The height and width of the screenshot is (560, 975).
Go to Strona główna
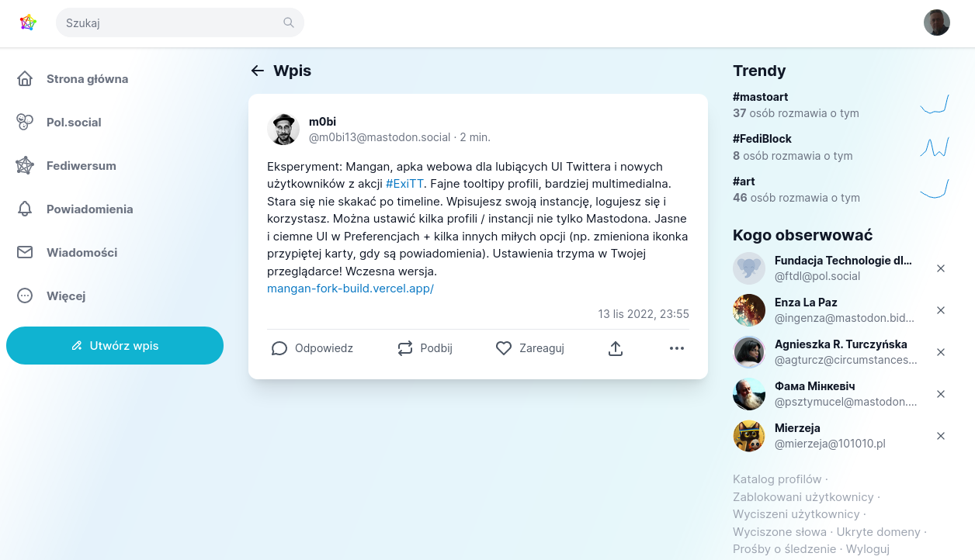click(x=87, y=79)
